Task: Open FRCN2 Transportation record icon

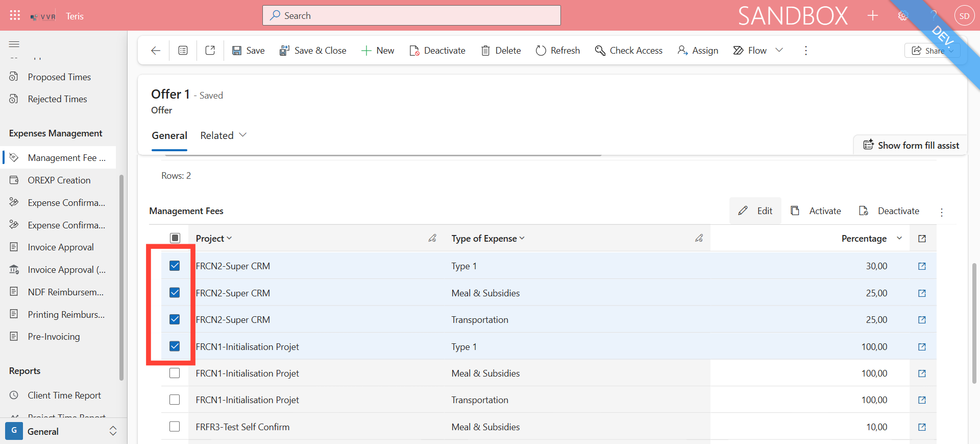Action: [922, 320]
